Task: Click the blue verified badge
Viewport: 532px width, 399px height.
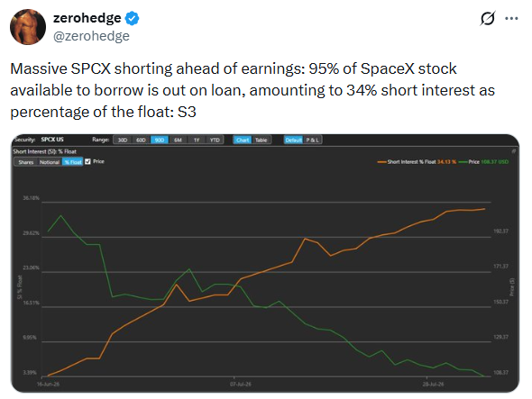Action: pos(132,18)
